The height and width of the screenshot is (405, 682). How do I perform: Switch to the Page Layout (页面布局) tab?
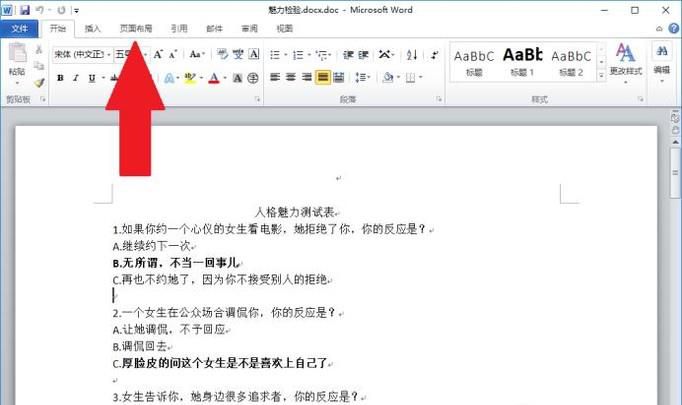pyautogui.click(x=136, y=29)
